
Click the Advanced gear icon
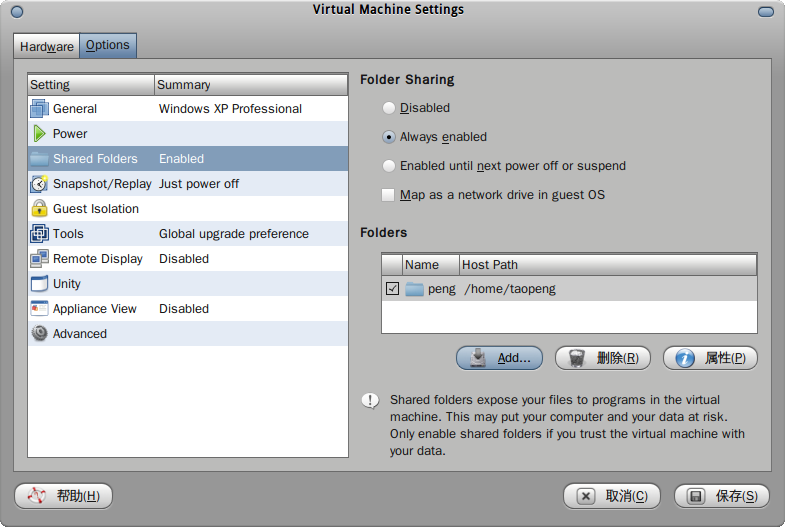[39, 333]
